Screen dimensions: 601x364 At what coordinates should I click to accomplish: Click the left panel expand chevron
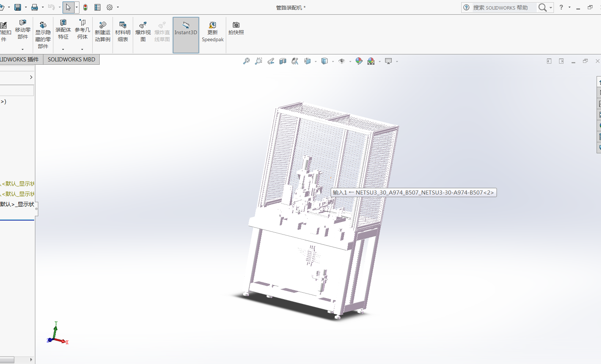pos(31,77)
